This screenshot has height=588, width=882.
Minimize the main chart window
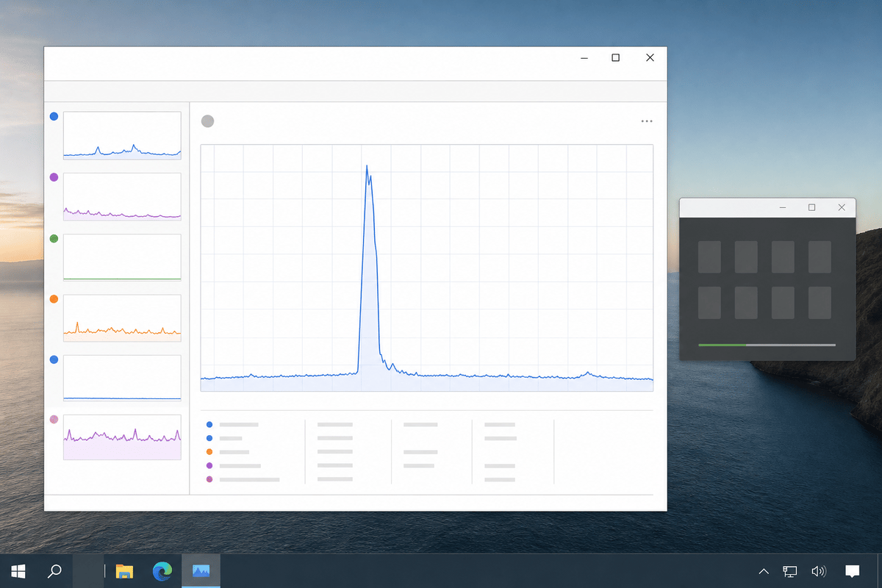(x=583, y=57)
